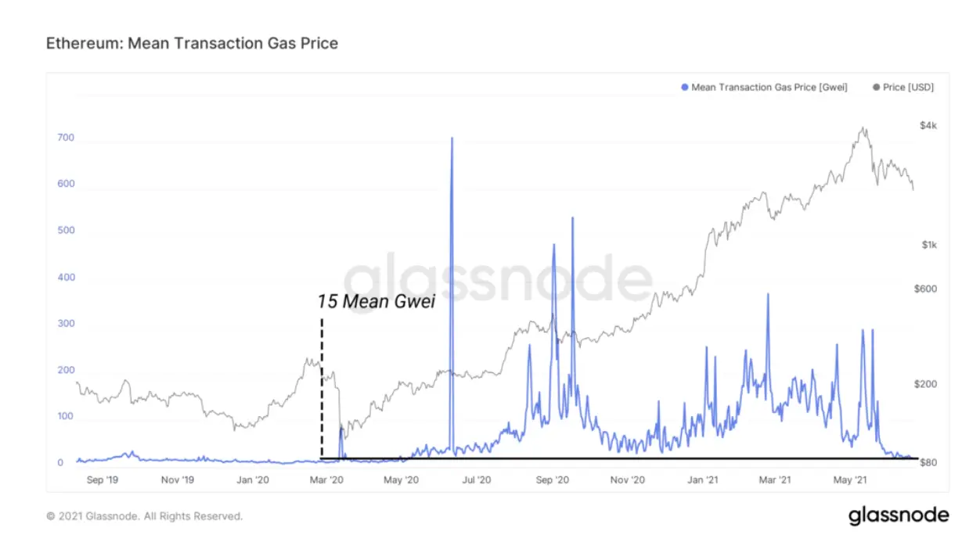Select the May '21 x-axis label

[x=850, y=479]
